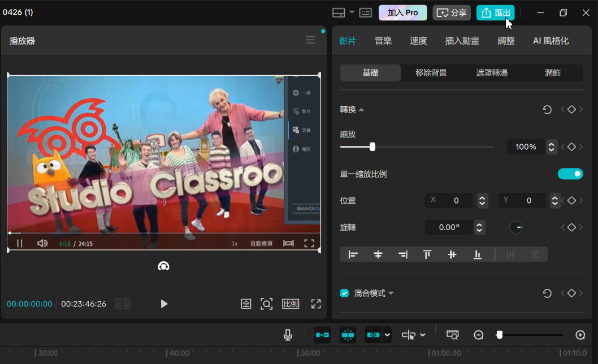598x364 pixels.
Task: Center the clip horizontally
Action: (378, 254)
